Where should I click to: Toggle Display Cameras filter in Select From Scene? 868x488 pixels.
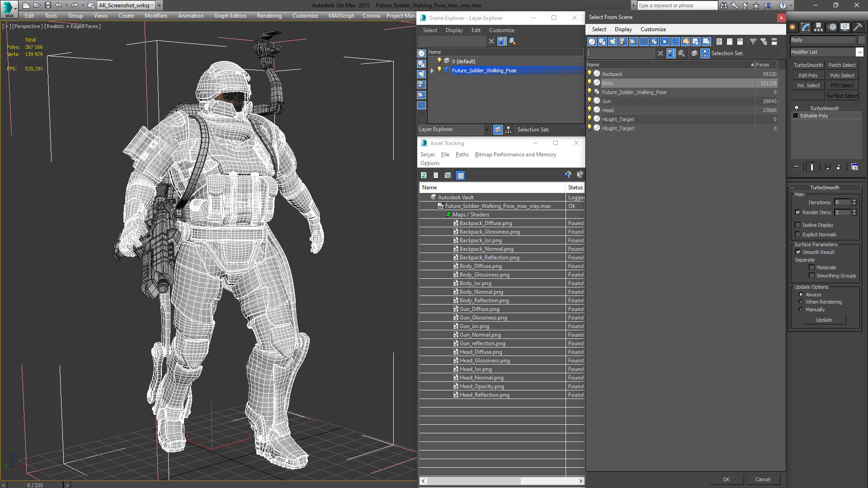(x=623, y=42)
